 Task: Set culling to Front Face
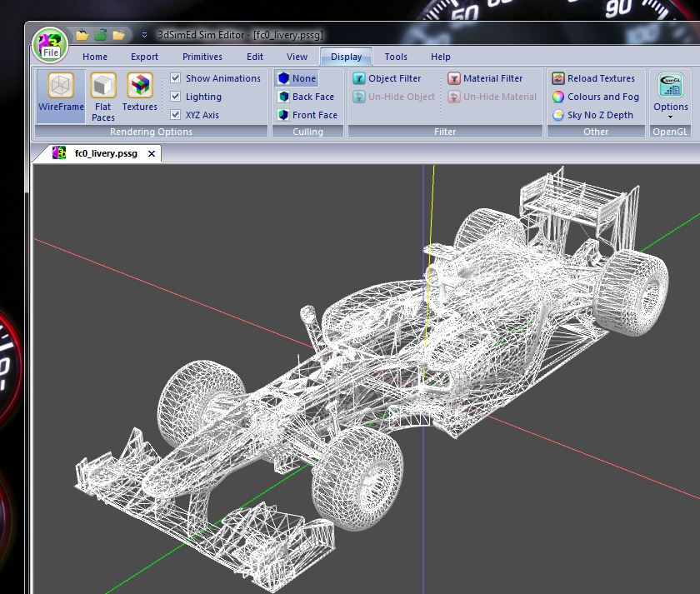(x=307, y=115)
